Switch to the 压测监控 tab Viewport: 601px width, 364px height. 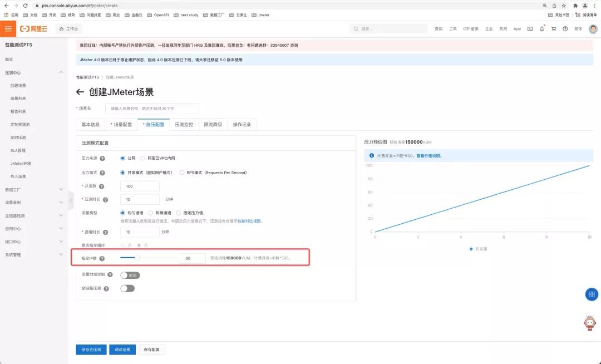[184, 125]
